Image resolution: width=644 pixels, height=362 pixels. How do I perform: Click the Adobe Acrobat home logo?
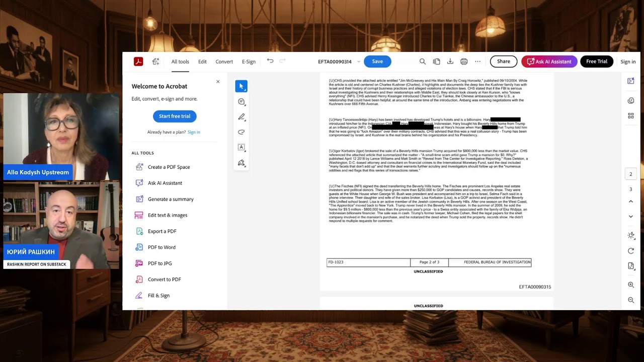138,61
